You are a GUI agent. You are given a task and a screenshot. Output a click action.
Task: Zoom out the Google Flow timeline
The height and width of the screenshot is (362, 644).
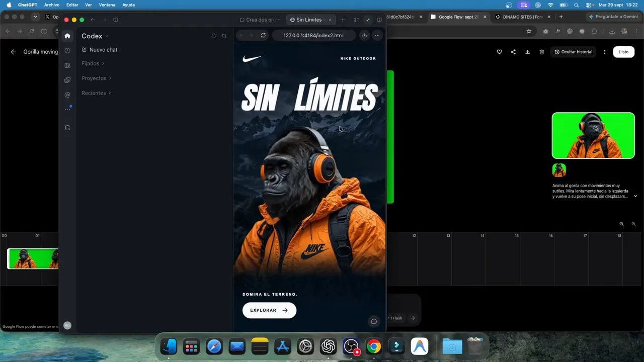point(621,224)
